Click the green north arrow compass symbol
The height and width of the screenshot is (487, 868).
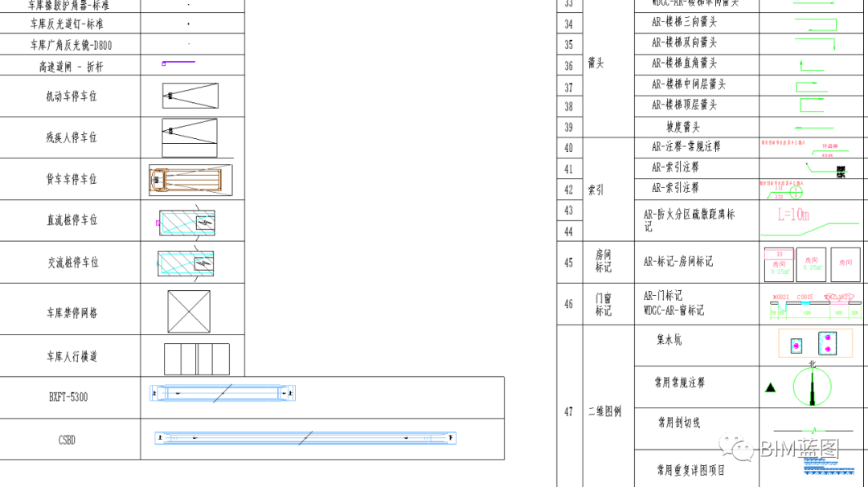tap(812, 385)
